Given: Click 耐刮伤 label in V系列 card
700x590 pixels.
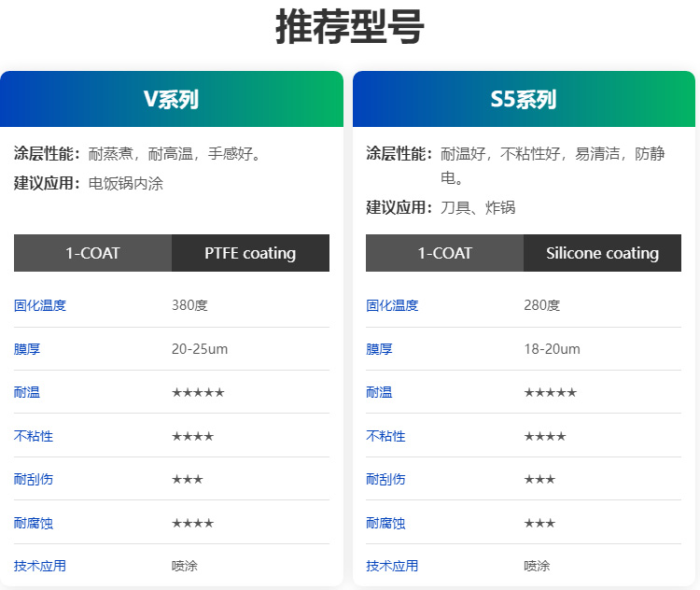Looking at the screenshot, I should (x=34, y=479).
